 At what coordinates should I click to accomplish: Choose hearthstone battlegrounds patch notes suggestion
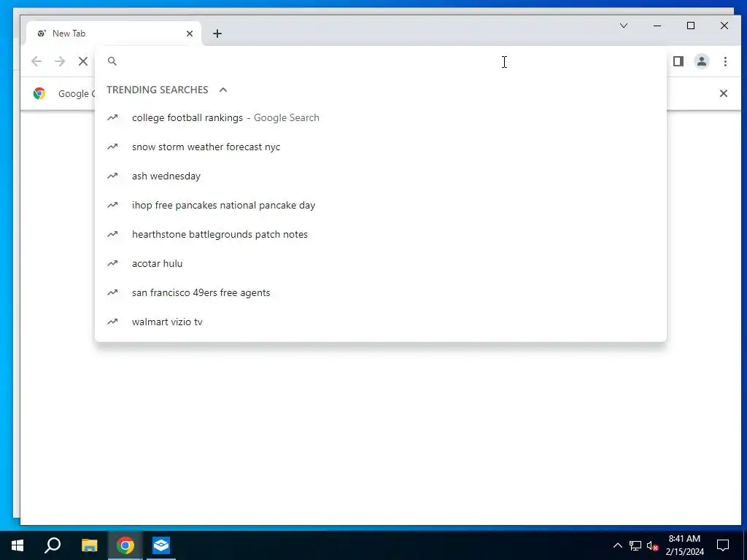click(x=380, y=234)
